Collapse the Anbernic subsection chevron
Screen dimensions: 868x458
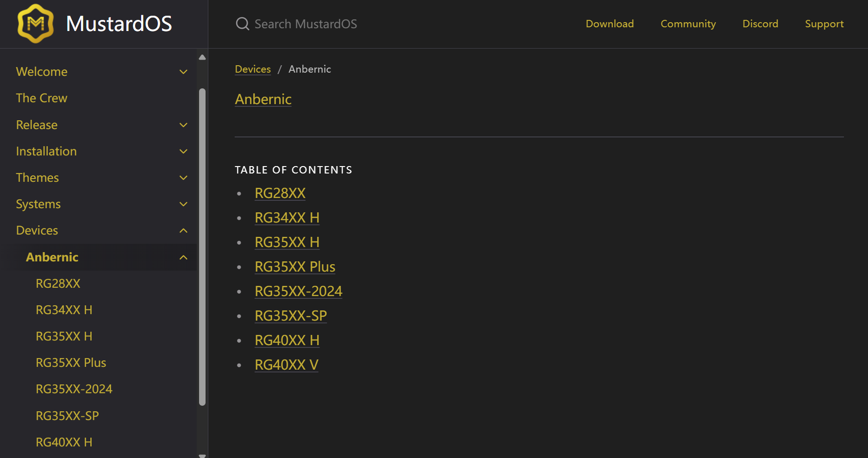183,257
